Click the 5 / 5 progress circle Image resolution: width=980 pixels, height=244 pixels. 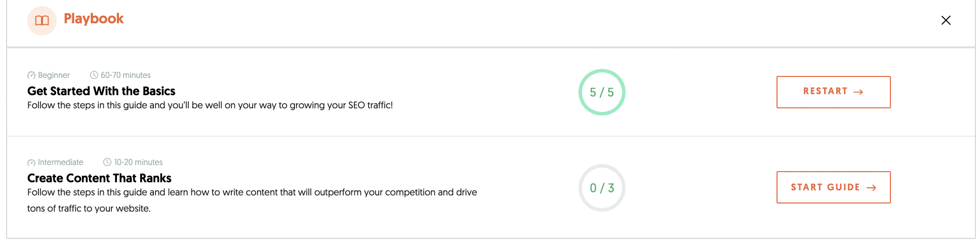pyautogui.click(x=602, y=92)
